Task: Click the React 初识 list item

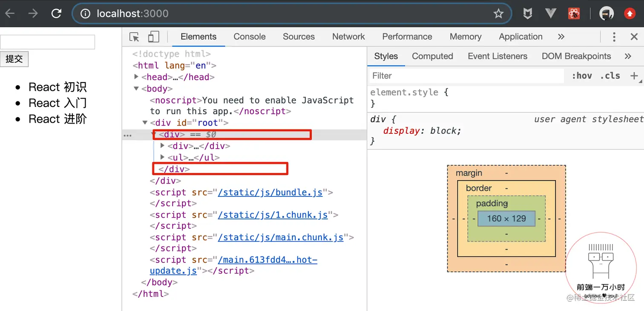Action: pos(57,87)
